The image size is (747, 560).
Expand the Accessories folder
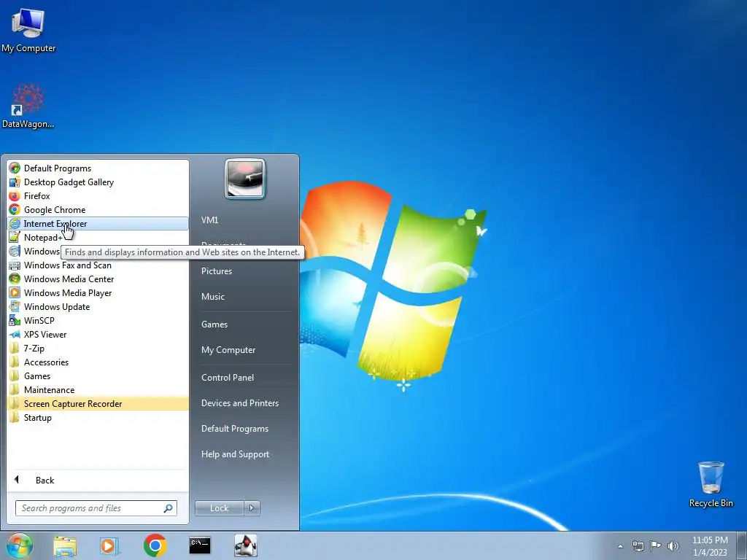point(98,362)
